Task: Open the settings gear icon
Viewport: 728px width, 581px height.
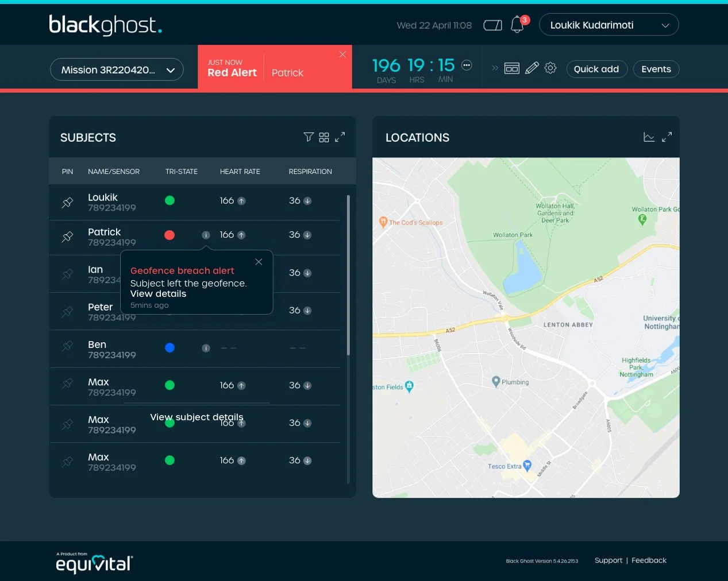Action: (550, 68)
